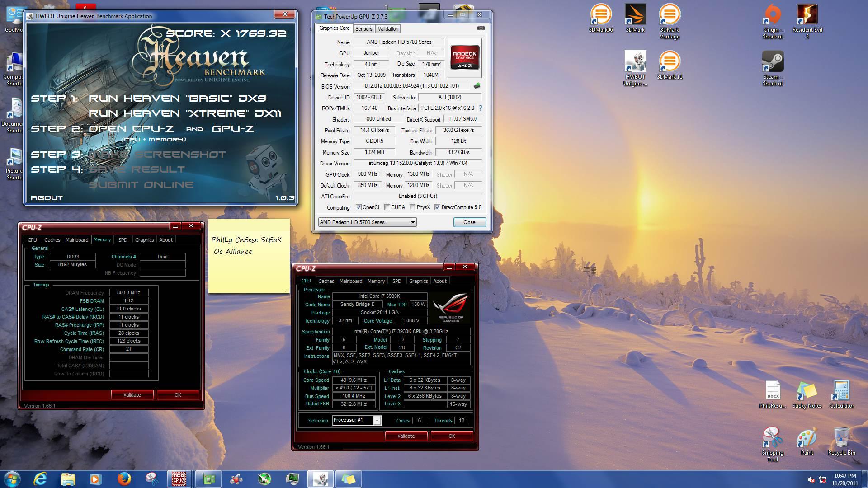Click the Close button in GPU-Z
The width and height of the screenshot is (868, 488).
pyautogui.click(x=469, y=222)
